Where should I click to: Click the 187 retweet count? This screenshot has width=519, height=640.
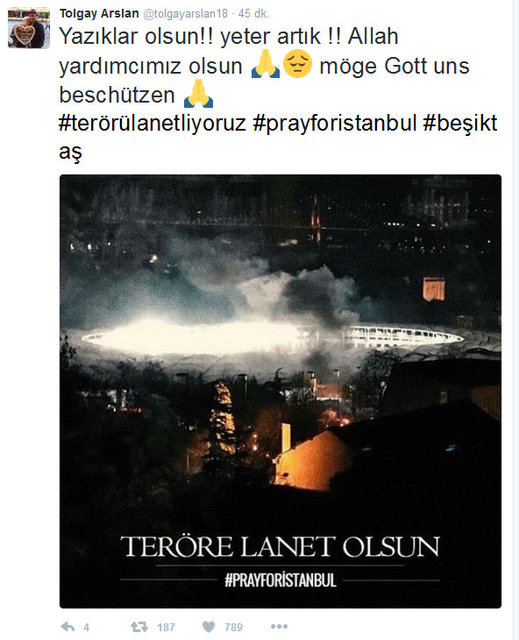pyautogui.click(x=166, y=627)
